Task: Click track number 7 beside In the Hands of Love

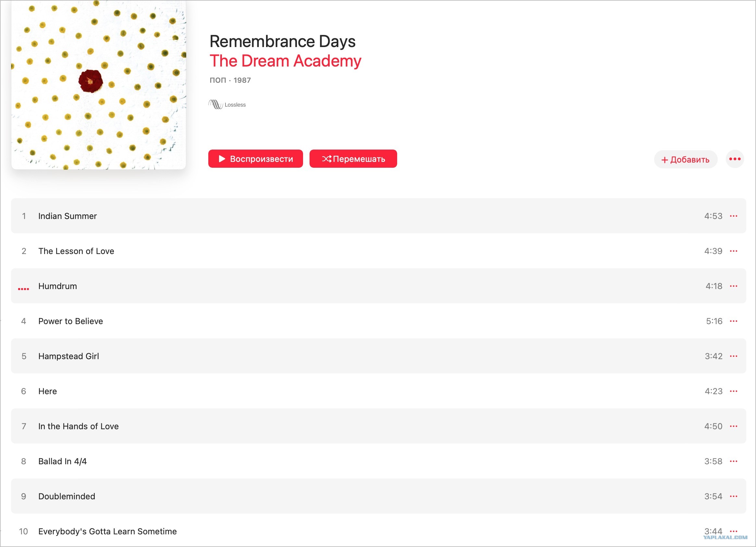Action: pyautogui.click(x=24, y=426)
